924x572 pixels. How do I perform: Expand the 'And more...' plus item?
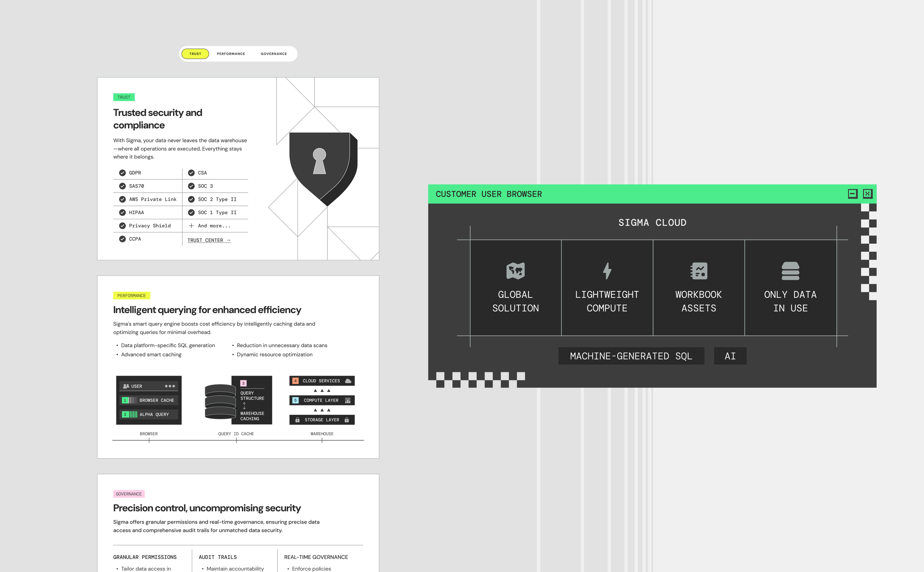click(191, 226)
